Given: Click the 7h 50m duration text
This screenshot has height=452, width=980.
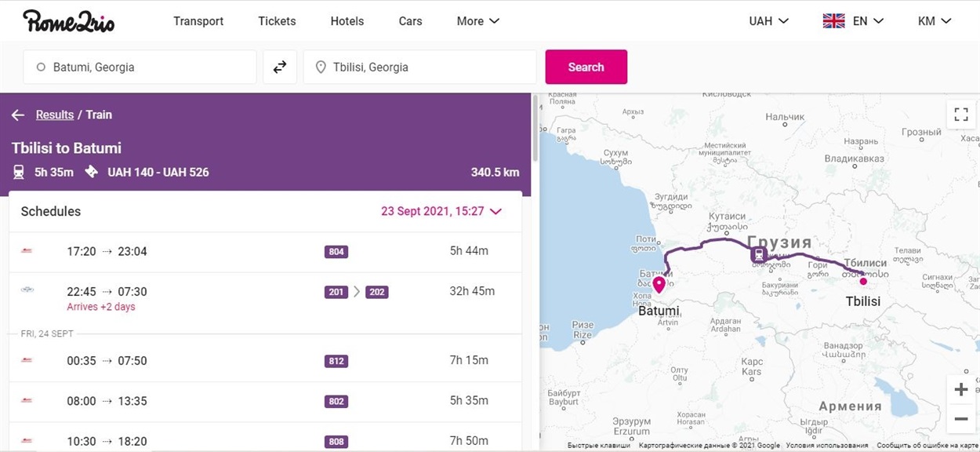Looking at the screenshot, I should (x=469, y=440).
